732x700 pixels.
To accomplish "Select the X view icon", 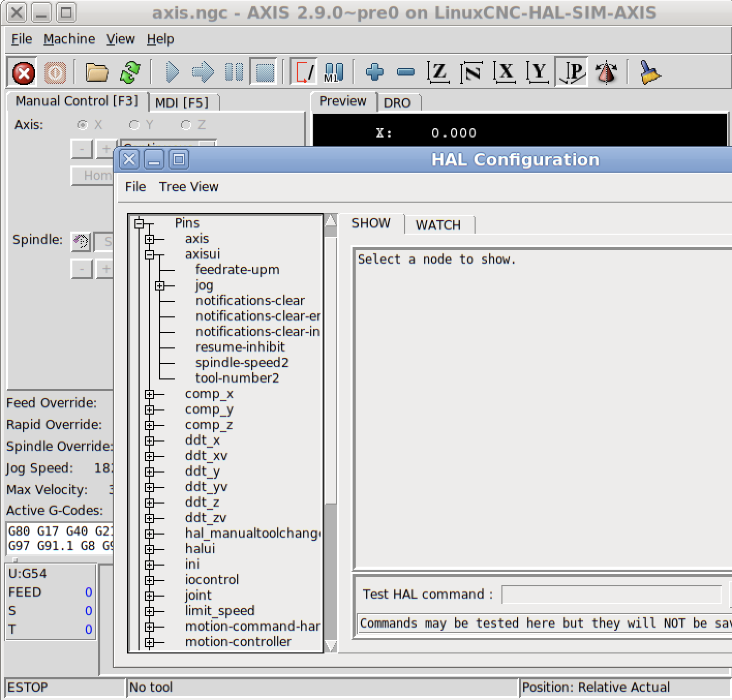I will pos(505,72).
